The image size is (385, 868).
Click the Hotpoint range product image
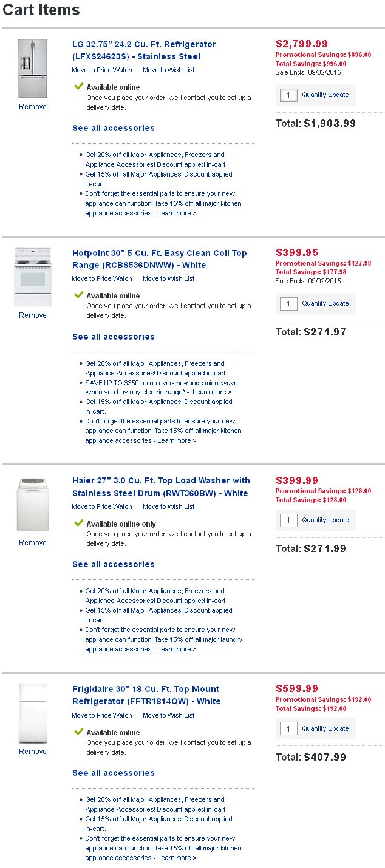pyautogui.click(x=32, y=277)
